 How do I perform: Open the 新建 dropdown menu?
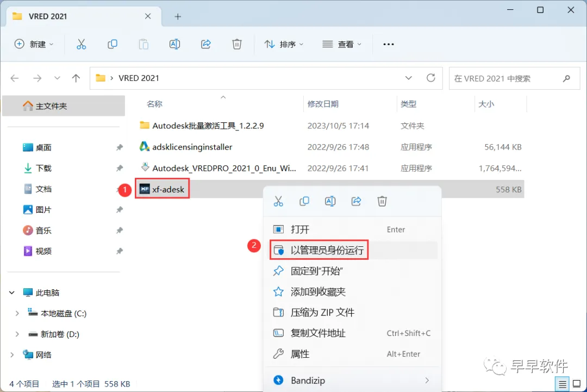click(34, 44)
